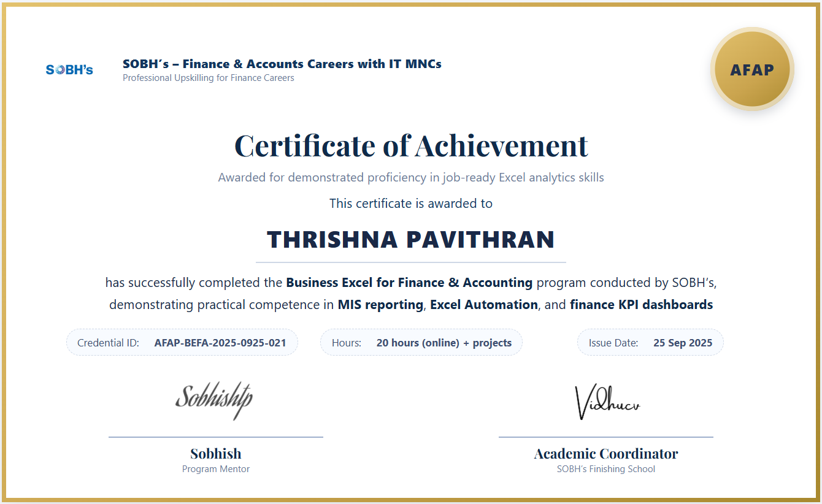
Task: Click the finance KPI dashboards text
Action: click(641, 305)
